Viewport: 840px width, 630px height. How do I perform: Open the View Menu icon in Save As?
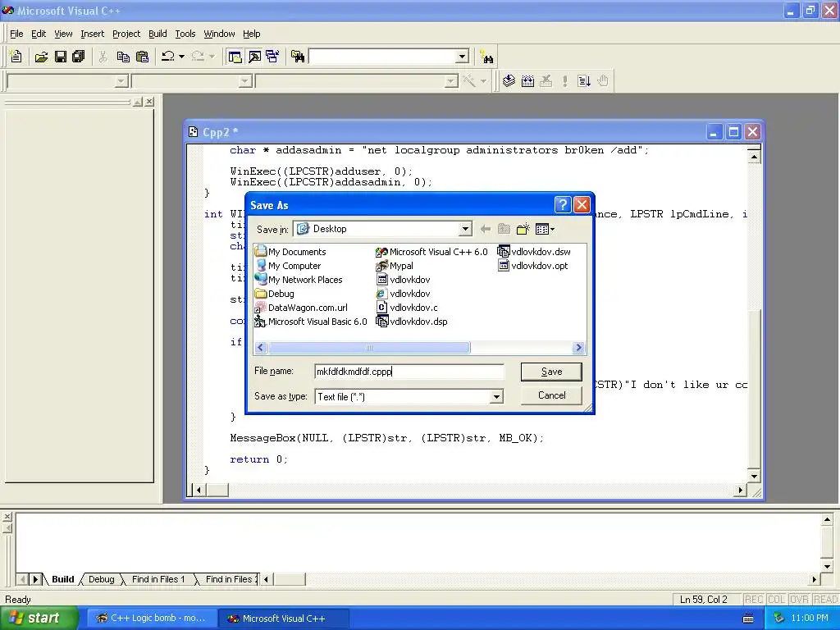tap(545, 230)
